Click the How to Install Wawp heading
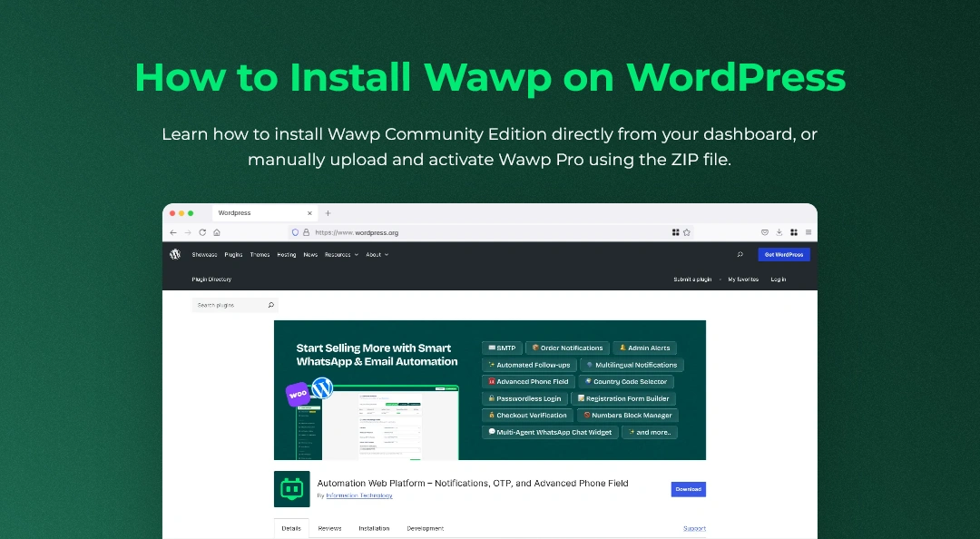980x539 pixels. pyautogui.click(x=490, y=77)
